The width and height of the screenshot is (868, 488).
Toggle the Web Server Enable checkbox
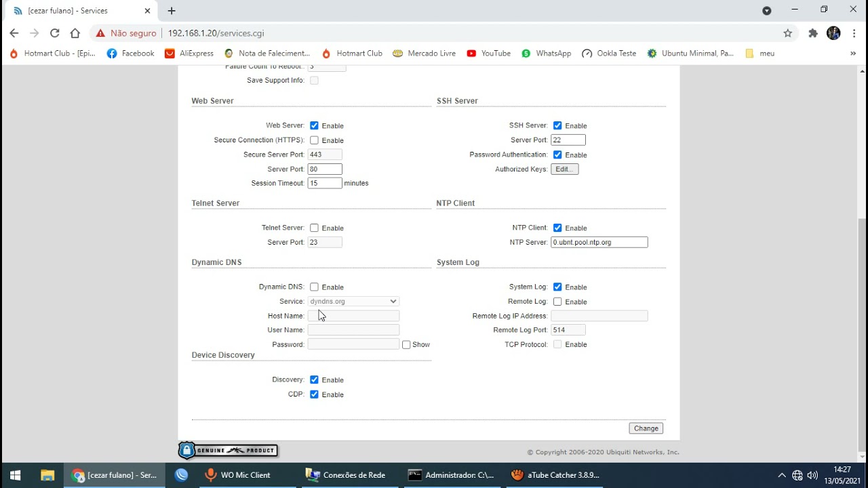(x=314, y=125)
